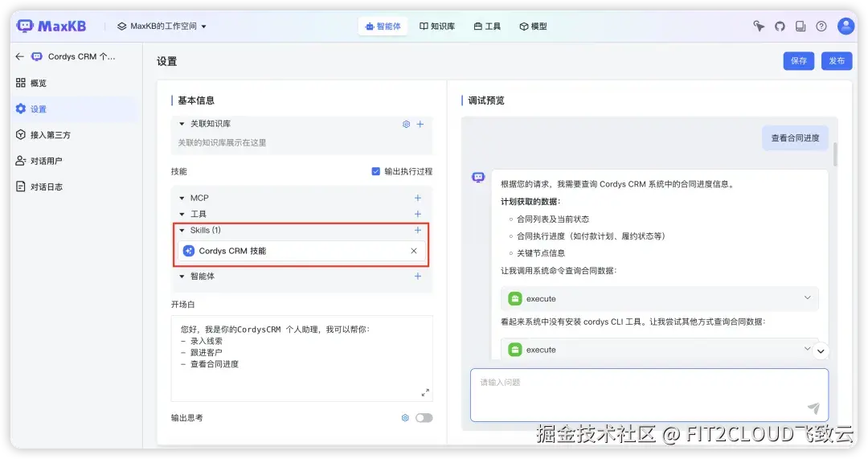Jump to bottom of chat

click(x=821, y=351)
